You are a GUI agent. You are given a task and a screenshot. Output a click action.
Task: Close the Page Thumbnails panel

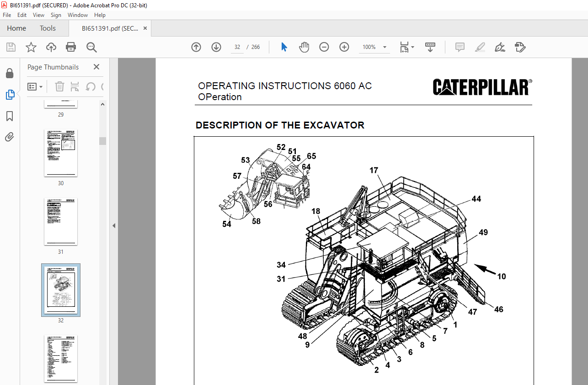[x=96, y=67]
